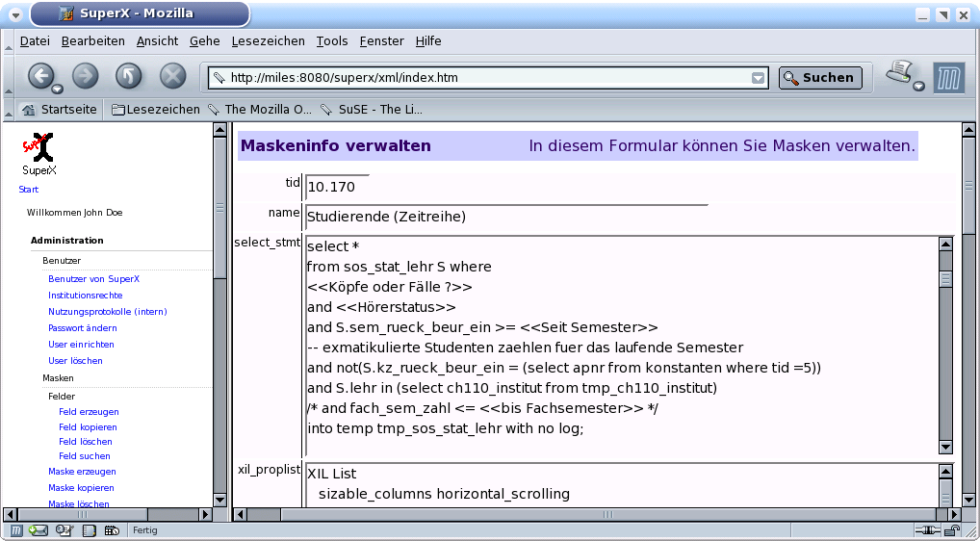Click the Suchen search button
Screen dimensions: 980x541
tap(820, 78)
